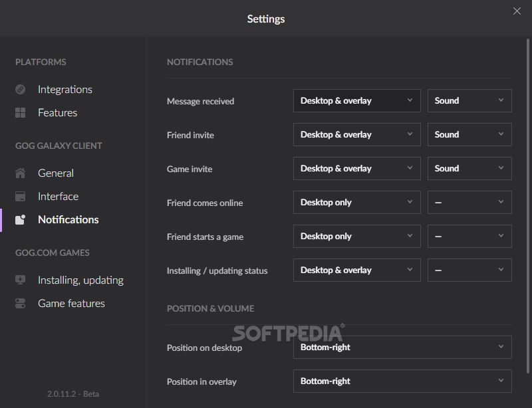Open Game invite sound dropdown
The height and width of the screenshot is (408, 532).
pos(469,169)
